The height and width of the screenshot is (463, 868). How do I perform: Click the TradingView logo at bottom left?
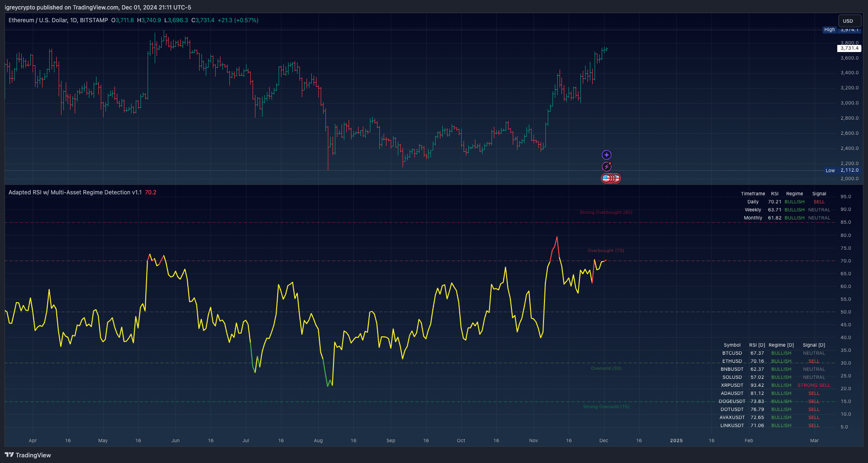(x=28, y=455)
